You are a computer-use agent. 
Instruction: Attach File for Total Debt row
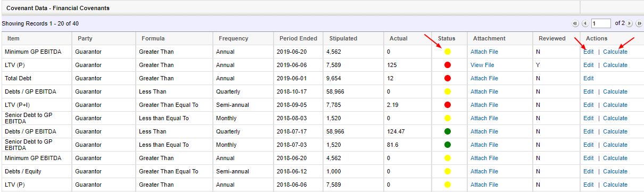pos(484,78)
